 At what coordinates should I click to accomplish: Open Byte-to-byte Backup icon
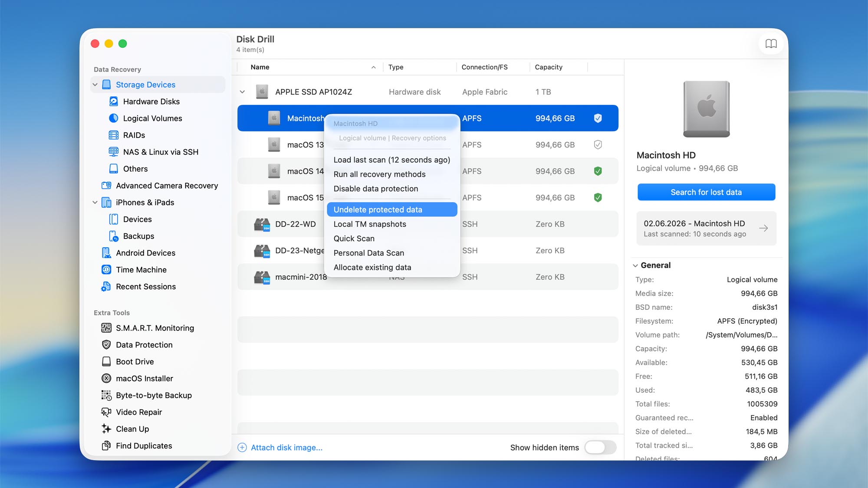tap(106, 395)
